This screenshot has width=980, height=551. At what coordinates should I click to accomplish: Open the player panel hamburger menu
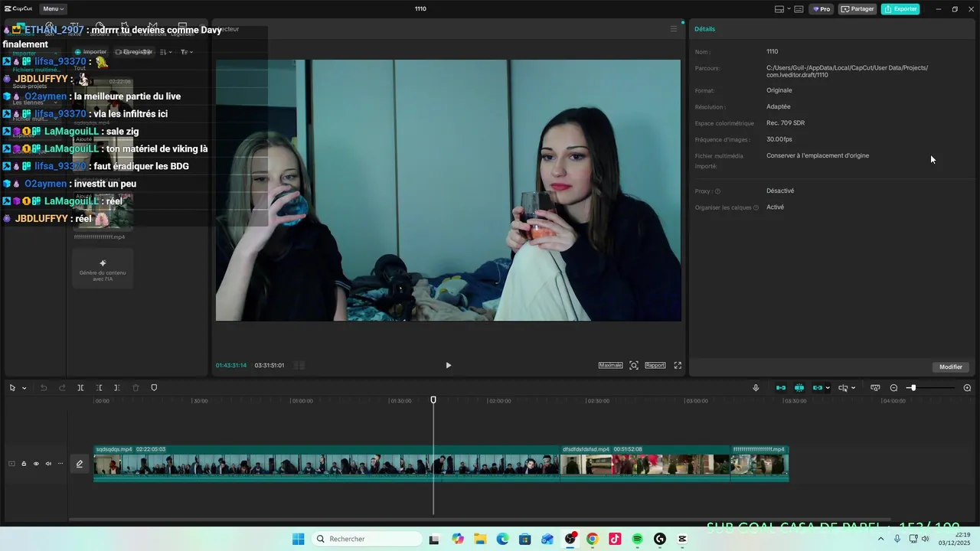[674, 29]
